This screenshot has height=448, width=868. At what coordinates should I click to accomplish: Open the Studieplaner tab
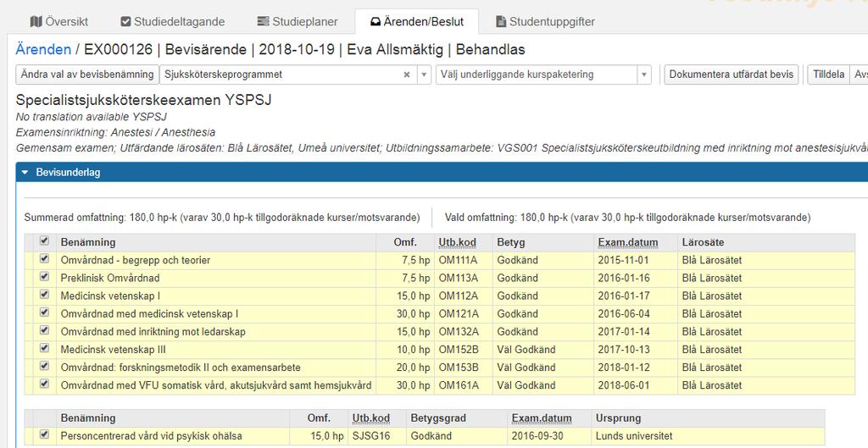pos(298,21)
